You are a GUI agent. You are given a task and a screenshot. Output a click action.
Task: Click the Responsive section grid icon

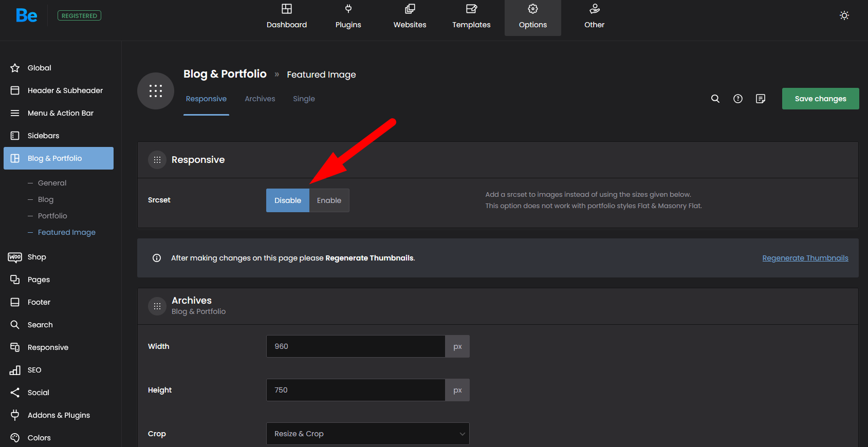pyautogui.click(x=157, y=160)
